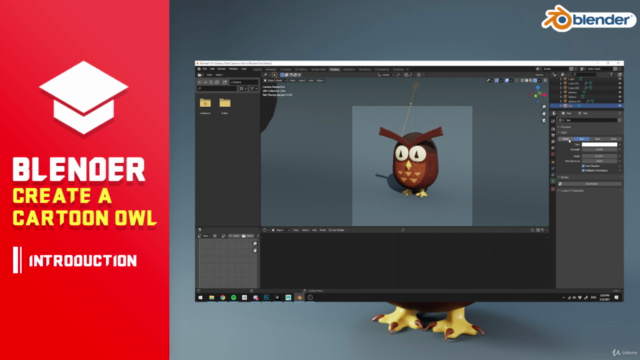640x360 pixels.
Task: Toggle viewport overlays button
Action: pyautogui.click(x=507, y=80)
